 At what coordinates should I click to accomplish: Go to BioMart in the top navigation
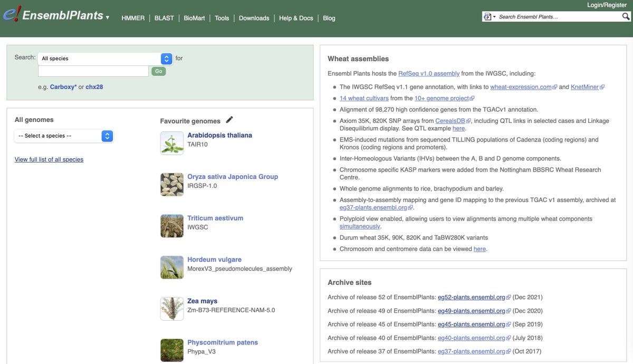click(195, 18)
